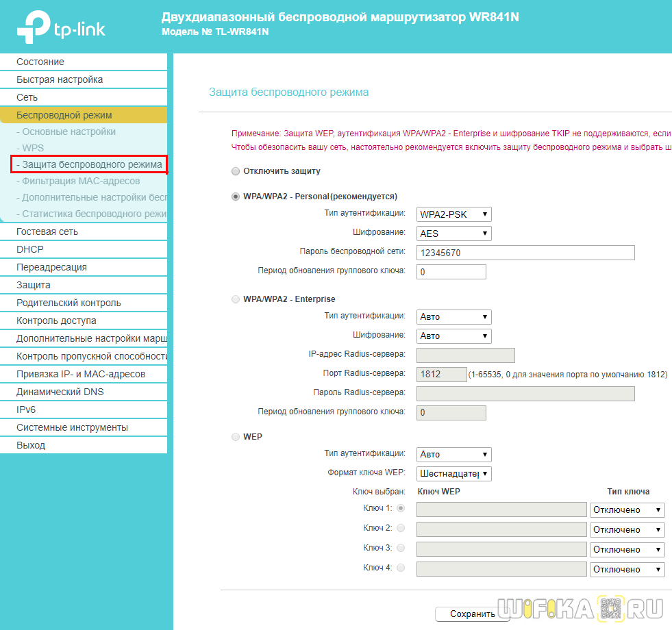Open 'Быстрая настройка' in sidebar
The width and height of the screenshot is (672, 630).
click(x=60, y=79)
